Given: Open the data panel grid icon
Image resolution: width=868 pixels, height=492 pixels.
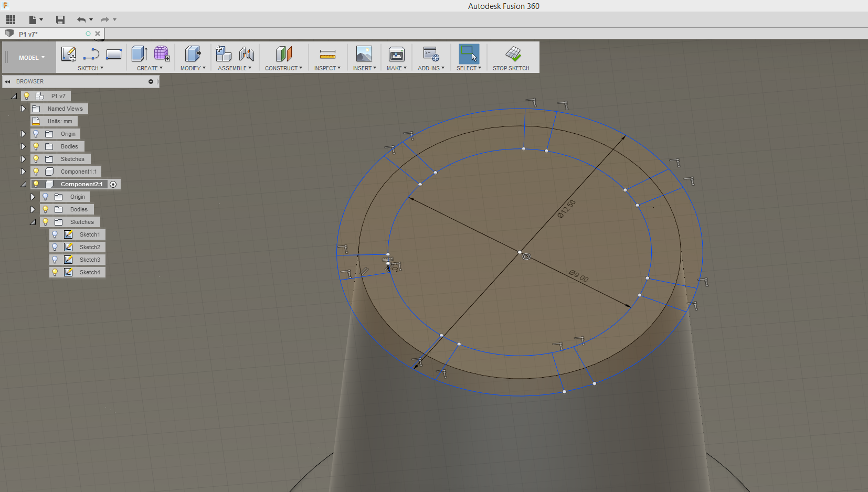Looking at the screenshot, I should click(10, 20).
